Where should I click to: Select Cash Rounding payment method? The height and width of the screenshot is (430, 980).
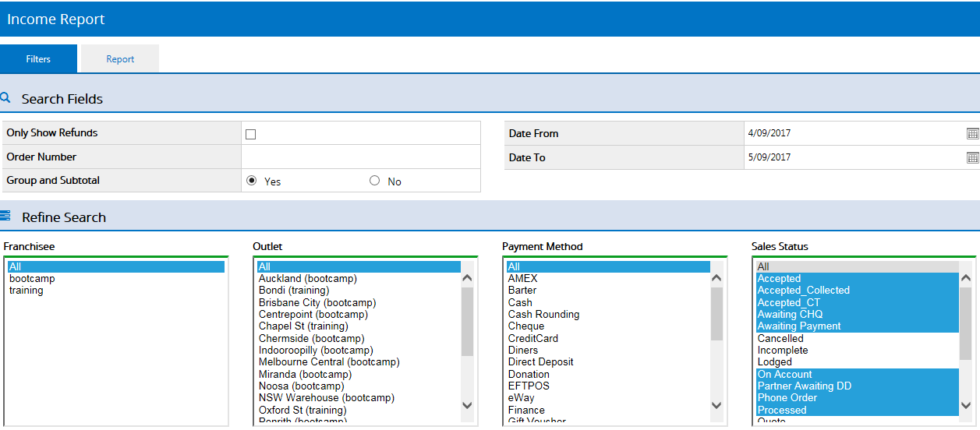[608, 314]
